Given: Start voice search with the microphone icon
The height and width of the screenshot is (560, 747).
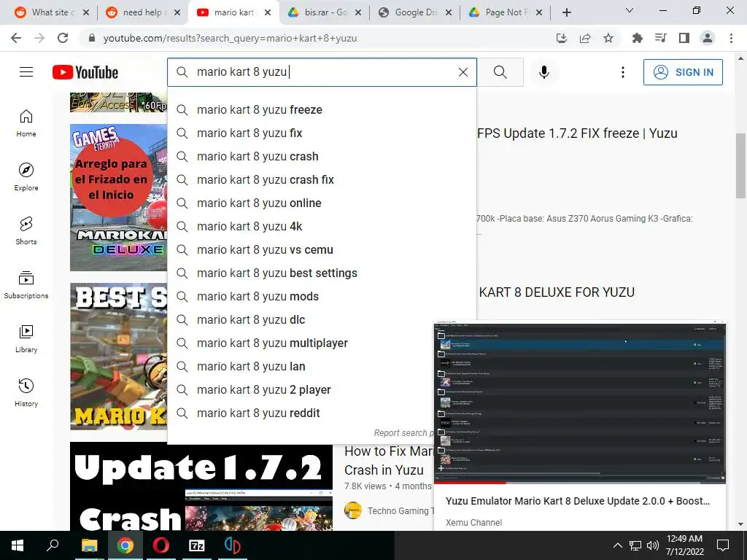Looking at the screenshot, I should [544, 72].
